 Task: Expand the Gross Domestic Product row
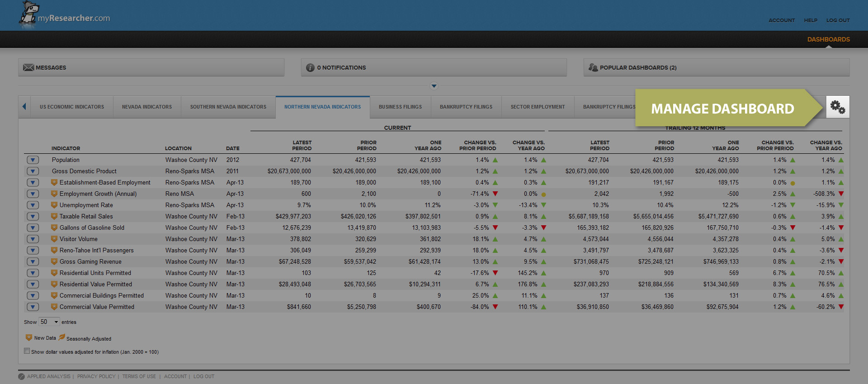pos(33,171)
